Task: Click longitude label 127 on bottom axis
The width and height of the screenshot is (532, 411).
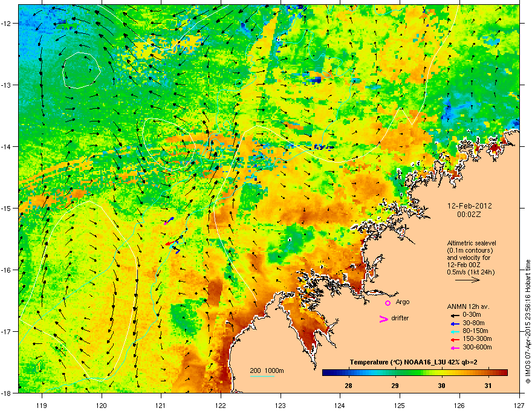Action: click(519, 405)
